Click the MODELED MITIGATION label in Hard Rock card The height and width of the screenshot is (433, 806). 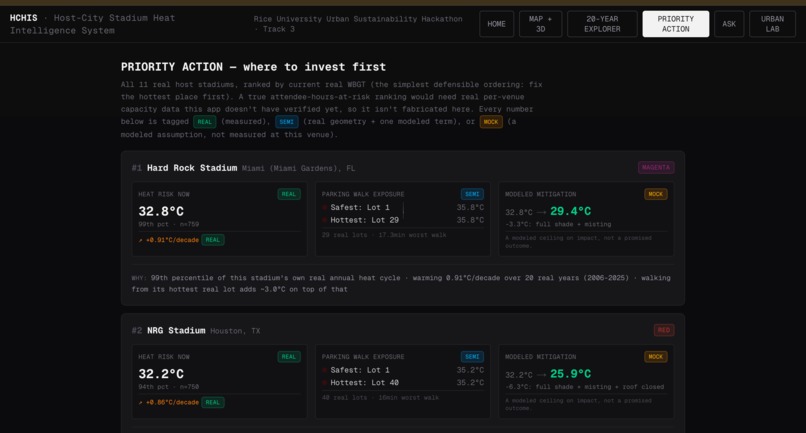(x=541, y=194)
